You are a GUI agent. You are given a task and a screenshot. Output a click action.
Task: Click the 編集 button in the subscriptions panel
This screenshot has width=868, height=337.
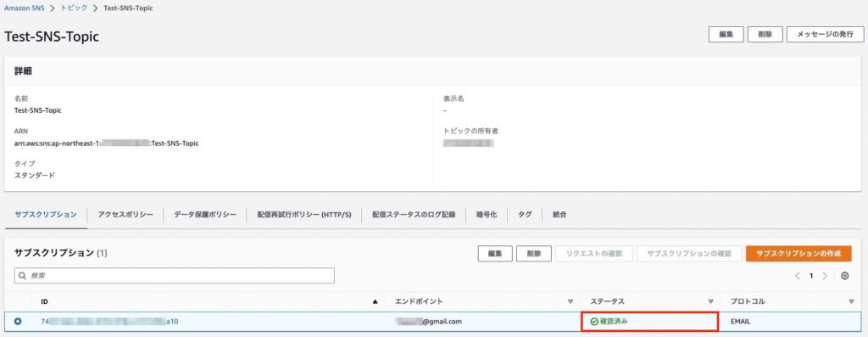point(495,254)
